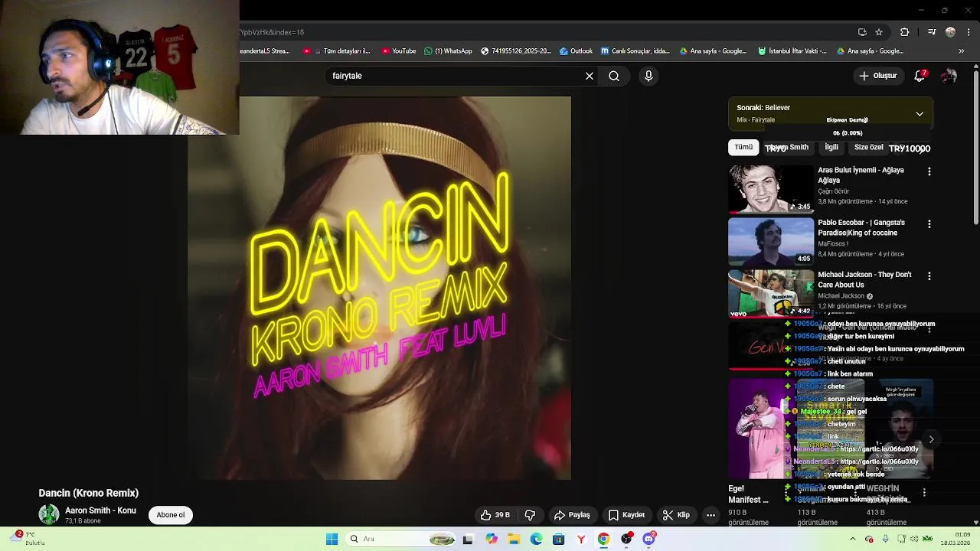Open options for the Pablo Escobar video

[x=929, y=224]
